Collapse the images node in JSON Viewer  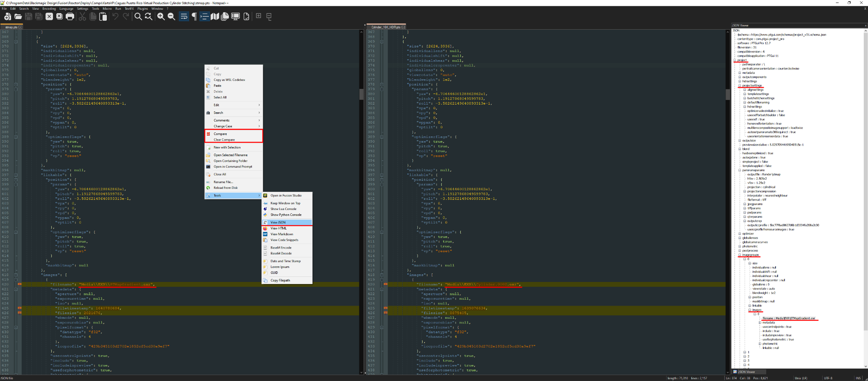point(750,310)
